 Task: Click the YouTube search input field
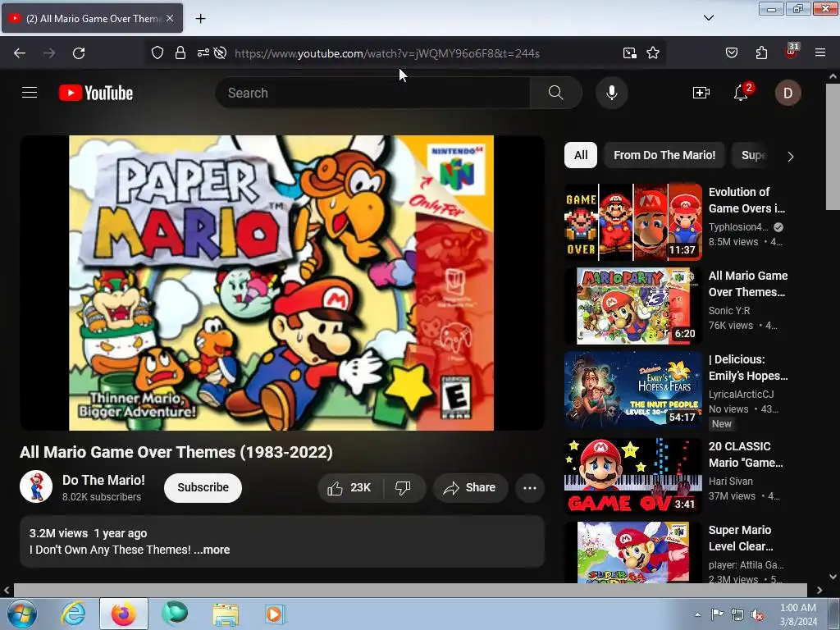[373, 93]
